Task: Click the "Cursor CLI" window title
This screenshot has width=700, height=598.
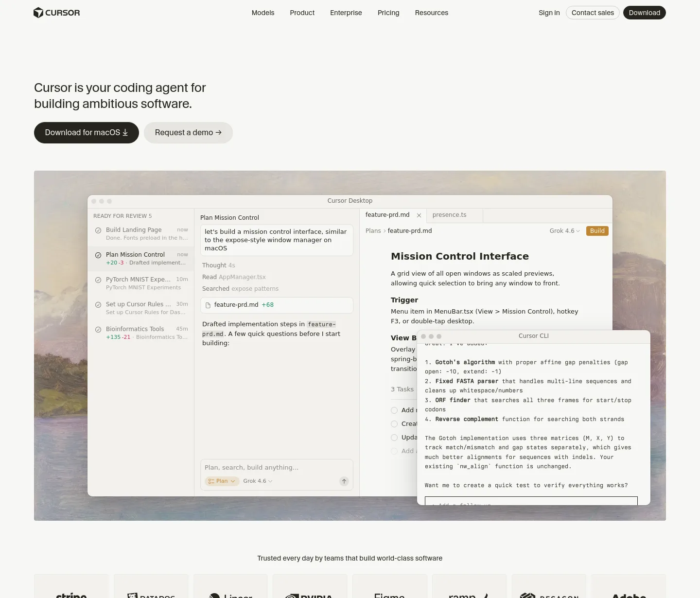Action: pos(534,336)
